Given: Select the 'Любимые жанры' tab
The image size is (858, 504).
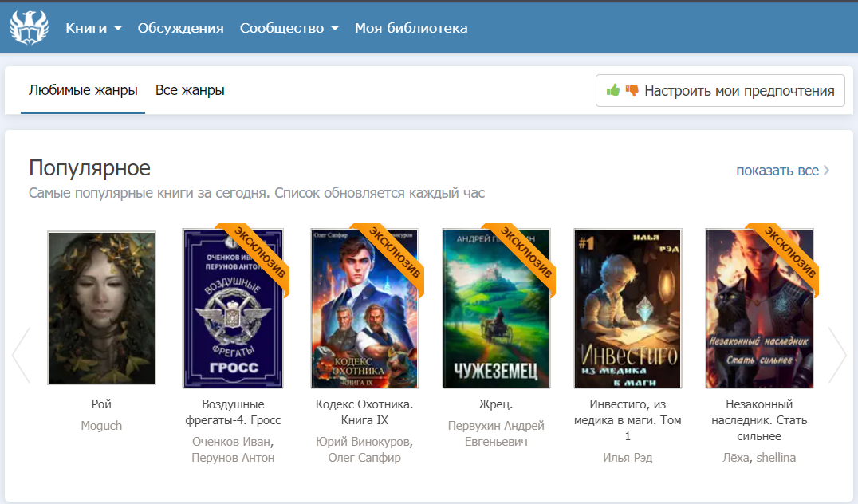Looking at the screenshot, I should pyautogui.click(x=83, y=90).
